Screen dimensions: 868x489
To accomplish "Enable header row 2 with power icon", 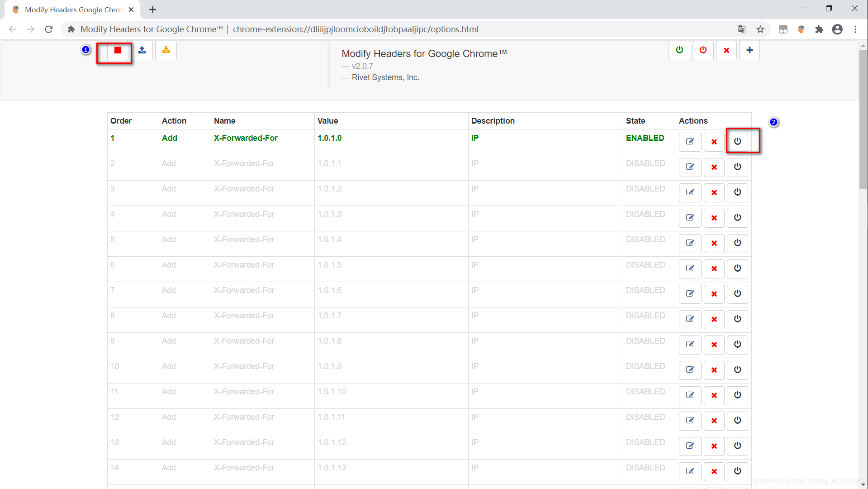I will 738,167.
